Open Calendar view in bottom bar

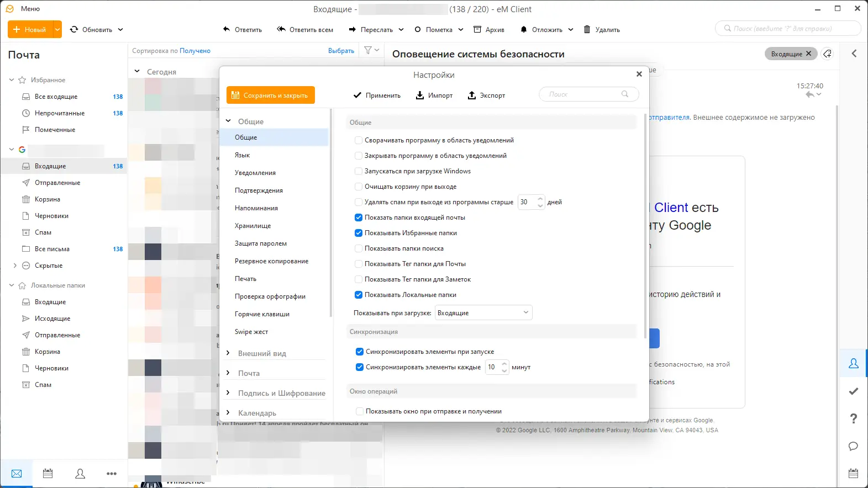pos(48,474)
